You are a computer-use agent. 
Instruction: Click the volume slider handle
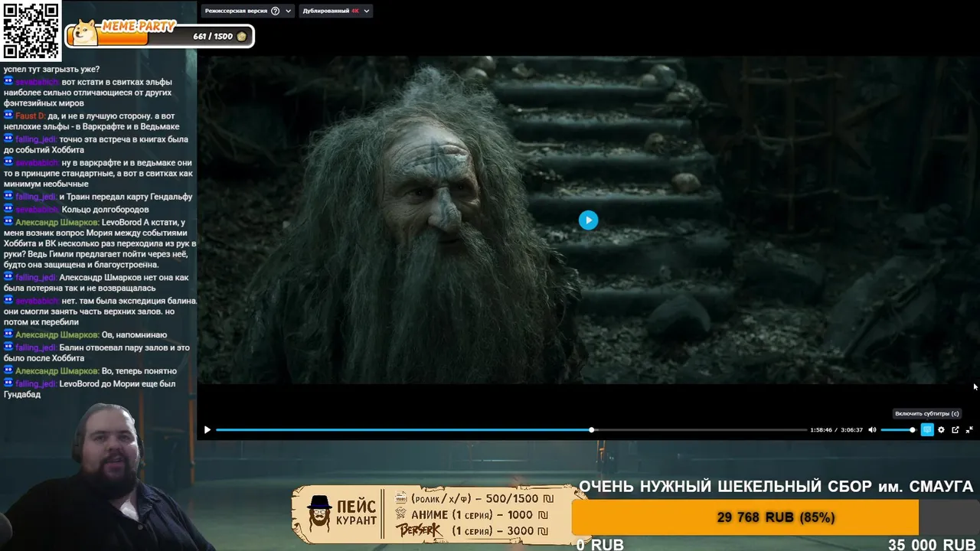tap(913, 430)
